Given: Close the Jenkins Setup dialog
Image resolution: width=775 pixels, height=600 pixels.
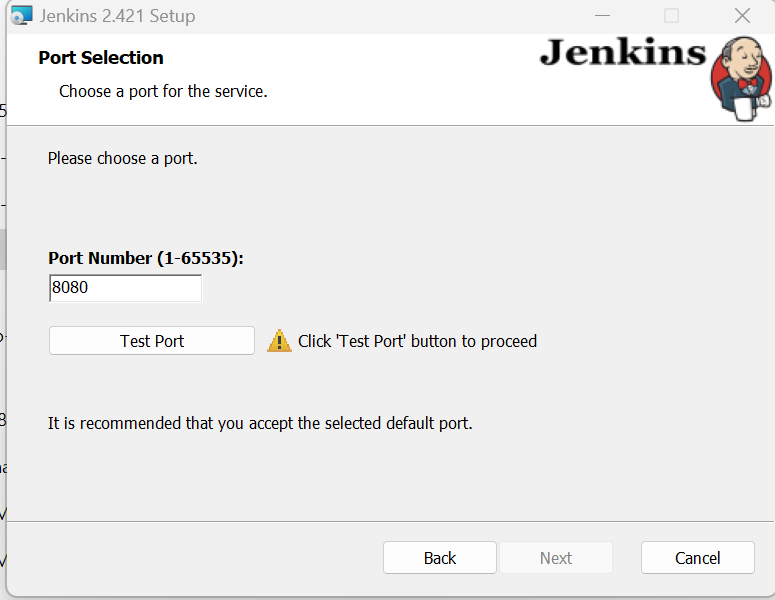Looking at the screenshot, I should 742,16.
